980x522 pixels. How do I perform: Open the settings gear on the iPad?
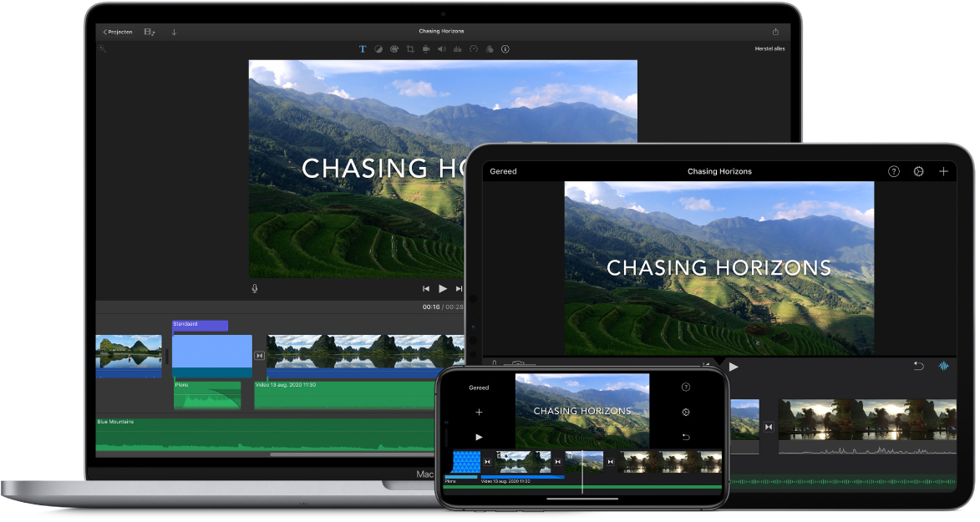(918, 171)
